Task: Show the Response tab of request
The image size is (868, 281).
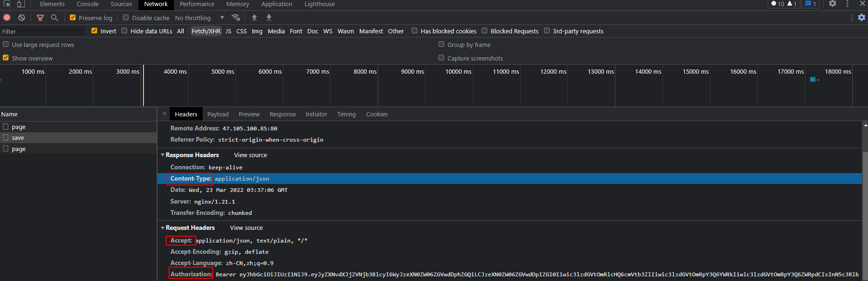Action: pyautogui.click(x=283, y=114)
